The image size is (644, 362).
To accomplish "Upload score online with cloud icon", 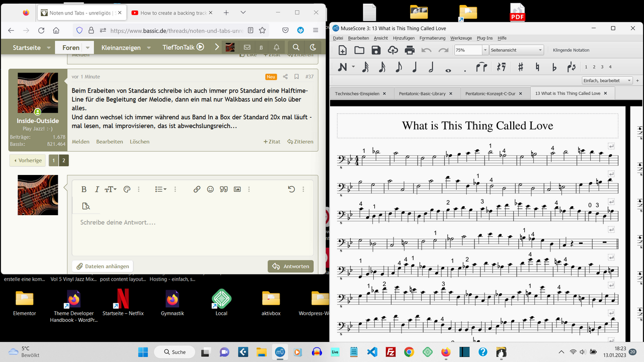I will (392, 50).
